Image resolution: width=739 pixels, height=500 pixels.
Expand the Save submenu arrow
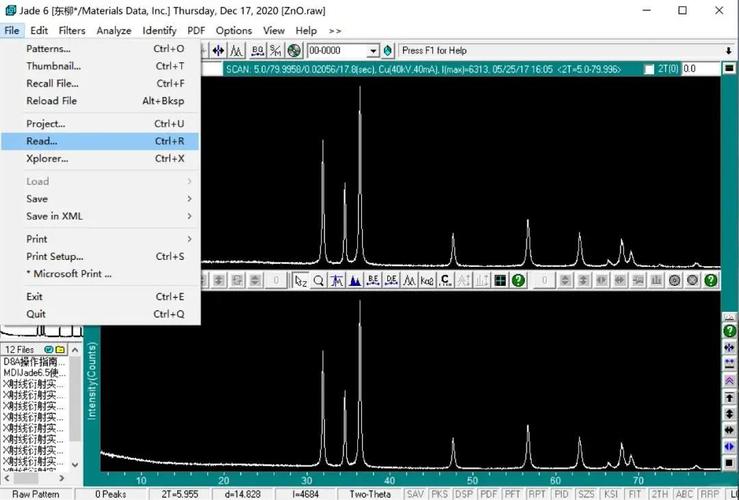(x=189, y=199)
